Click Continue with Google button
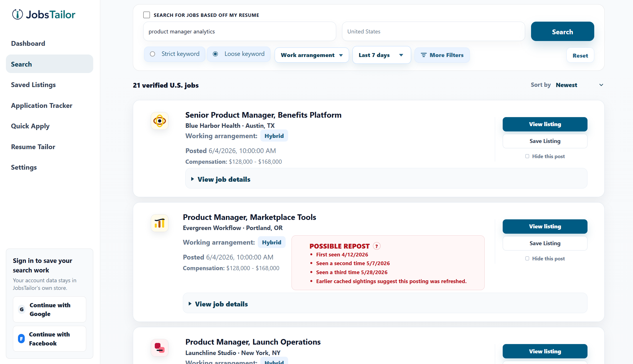The image size is (633, 364). (49, 309)
